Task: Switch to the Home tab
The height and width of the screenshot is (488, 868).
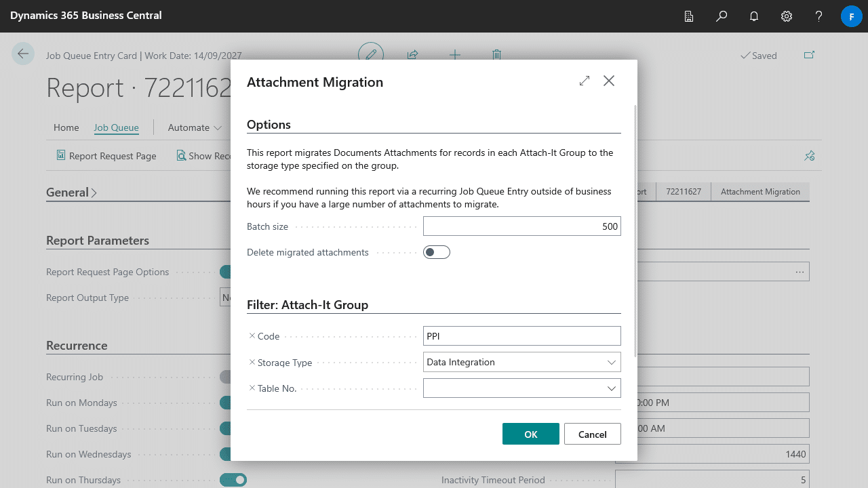Action: [x=66, y=127]
